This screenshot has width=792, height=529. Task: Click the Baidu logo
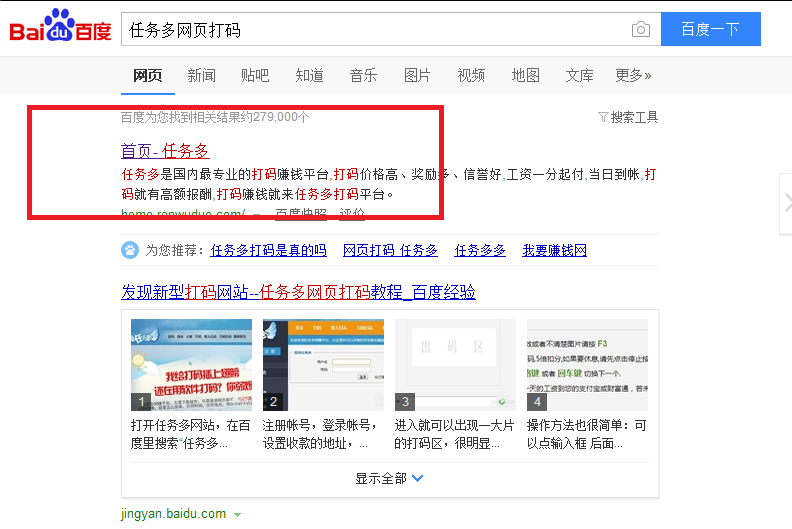pos(60,25)
